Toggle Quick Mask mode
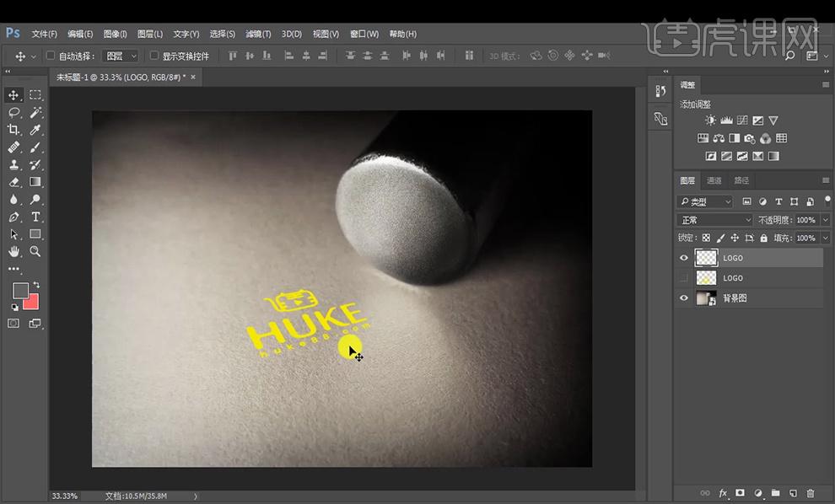835x504 pixels. (13, 324)
